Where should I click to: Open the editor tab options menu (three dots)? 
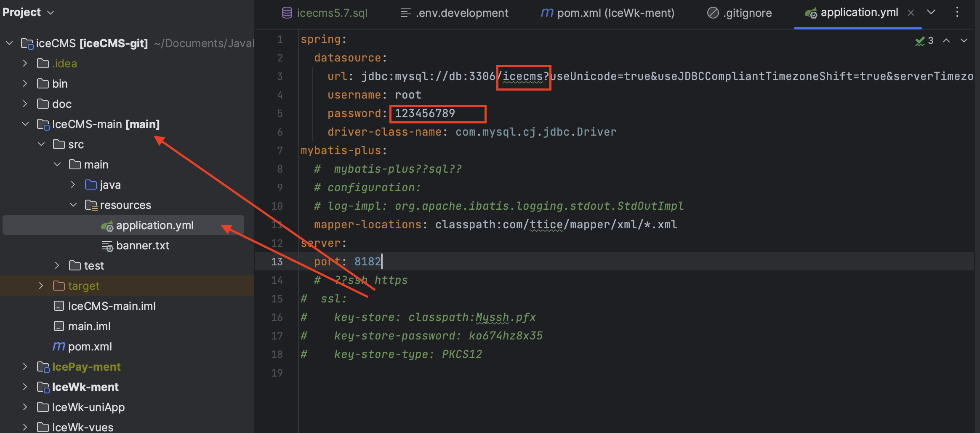pyautogui.click(x=957, y=12)
